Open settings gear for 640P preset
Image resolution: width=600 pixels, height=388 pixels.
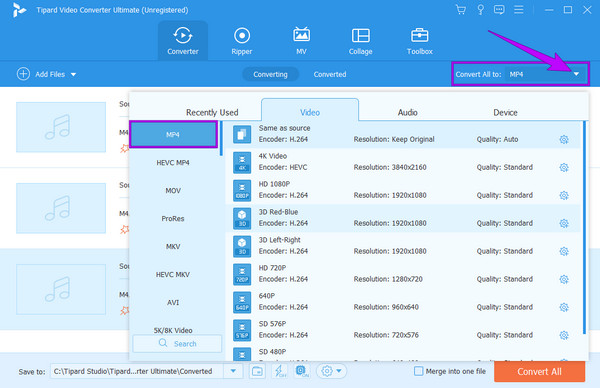[x=564, y=307]
